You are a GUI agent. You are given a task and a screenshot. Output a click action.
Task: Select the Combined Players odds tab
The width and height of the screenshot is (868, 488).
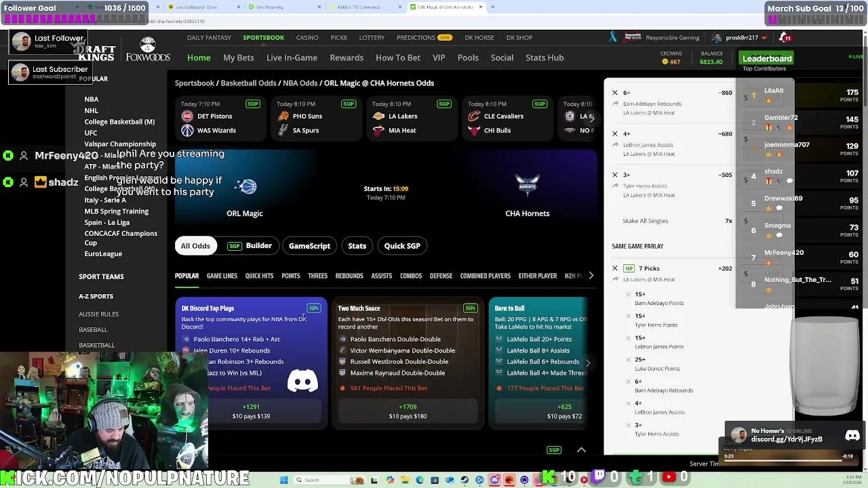[486, 276]
